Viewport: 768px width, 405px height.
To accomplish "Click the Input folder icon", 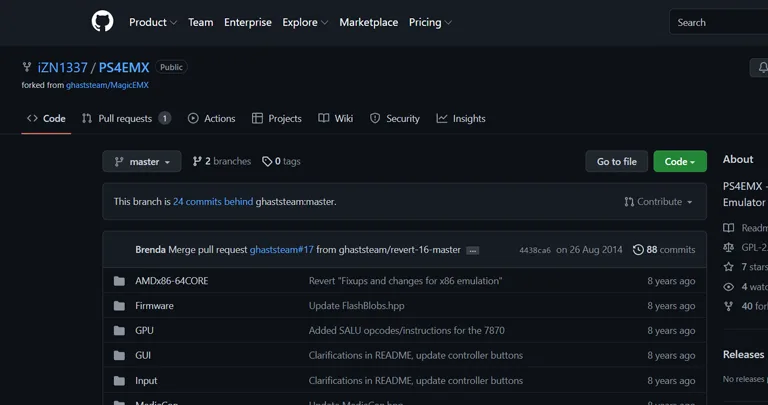I will pos(119,381).
